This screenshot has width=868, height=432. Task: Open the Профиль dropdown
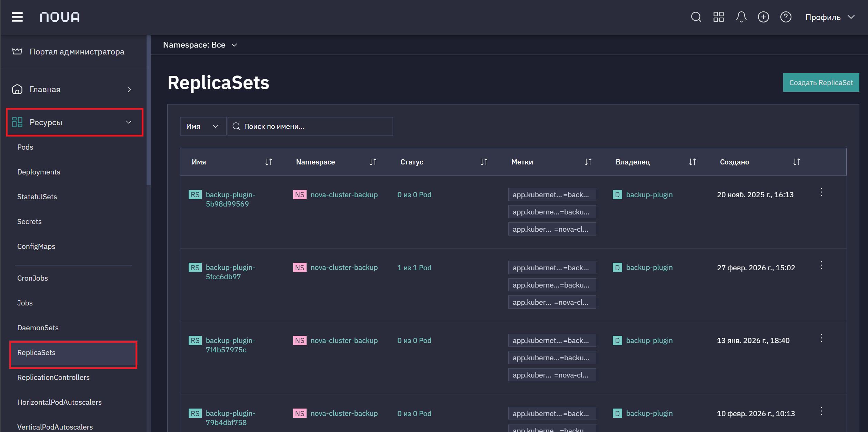(830, 17)
